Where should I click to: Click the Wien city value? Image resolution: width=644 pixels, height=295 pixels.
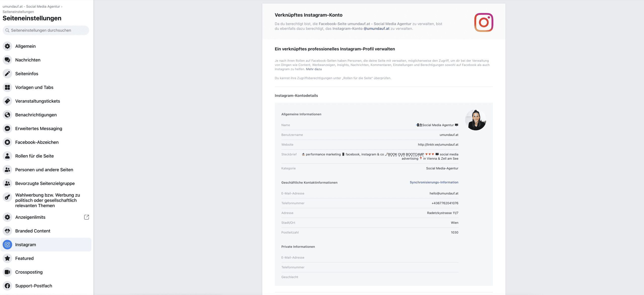[x=454, y=223]
